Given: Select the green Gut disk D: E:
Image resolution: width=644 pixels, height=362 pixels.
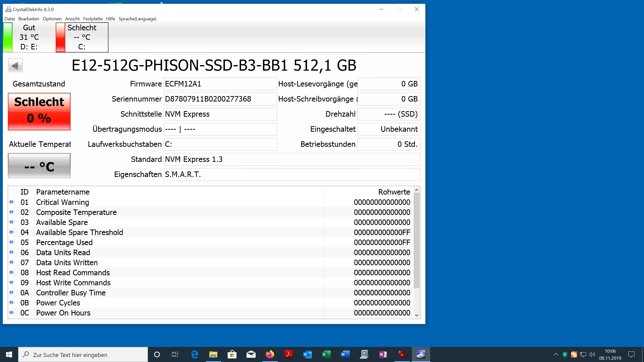Looking at the screenshot, I should [x=29, y=37].
